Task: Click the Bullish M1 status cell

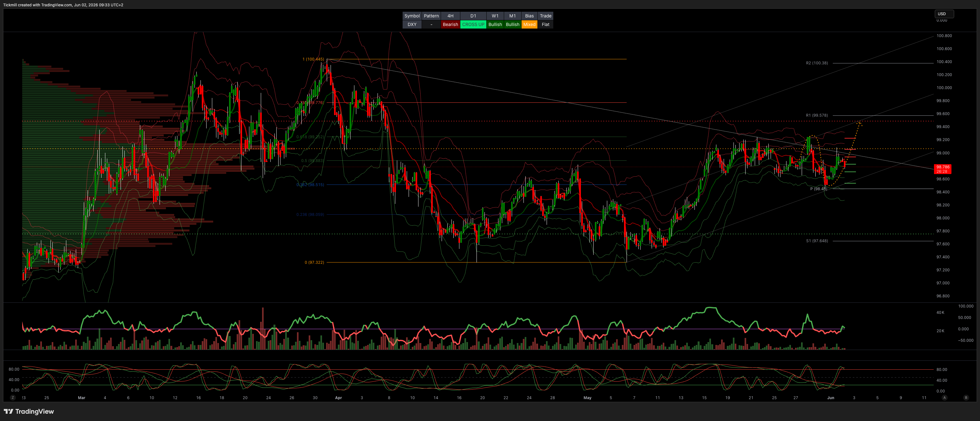Action: [x=512, y=24]
